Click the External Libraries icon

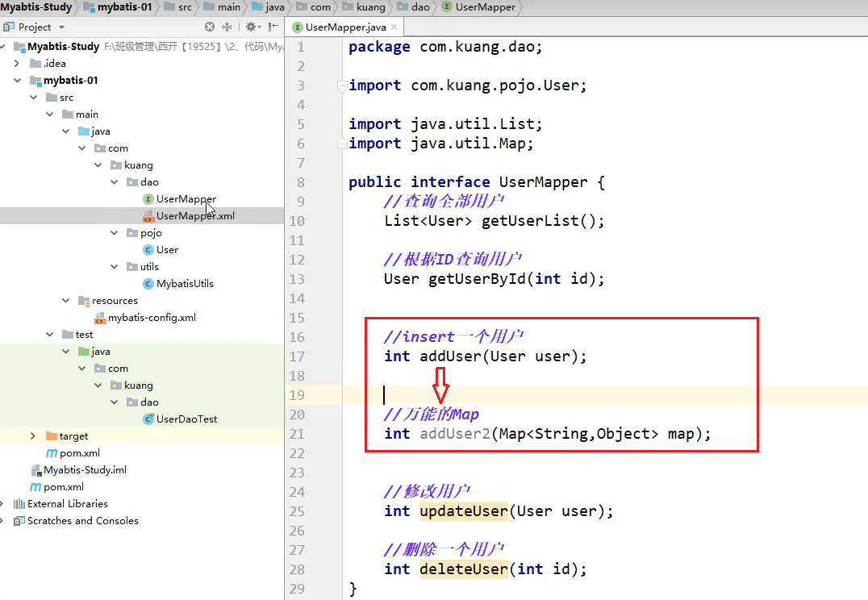[x=19, y=504]
